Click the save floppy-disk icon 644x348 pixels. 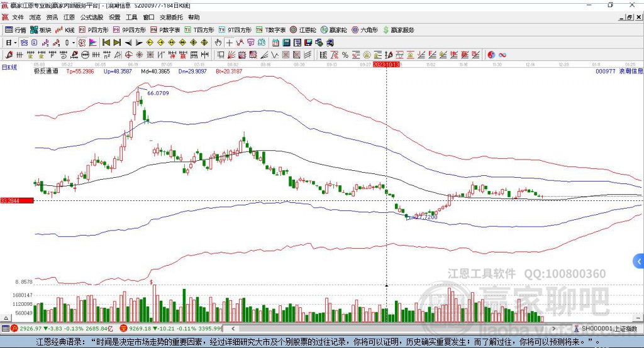pos(308,43)
